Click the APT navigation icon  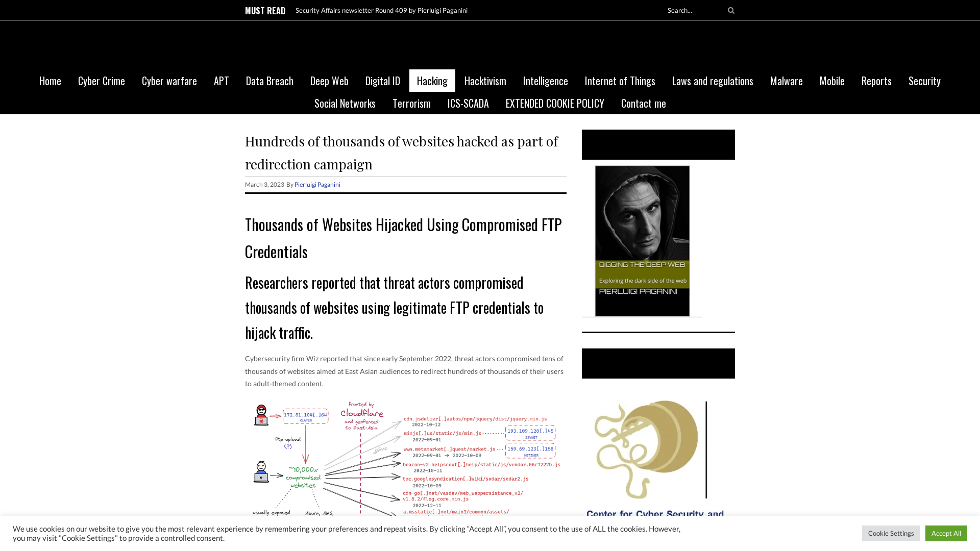(222, 80)
